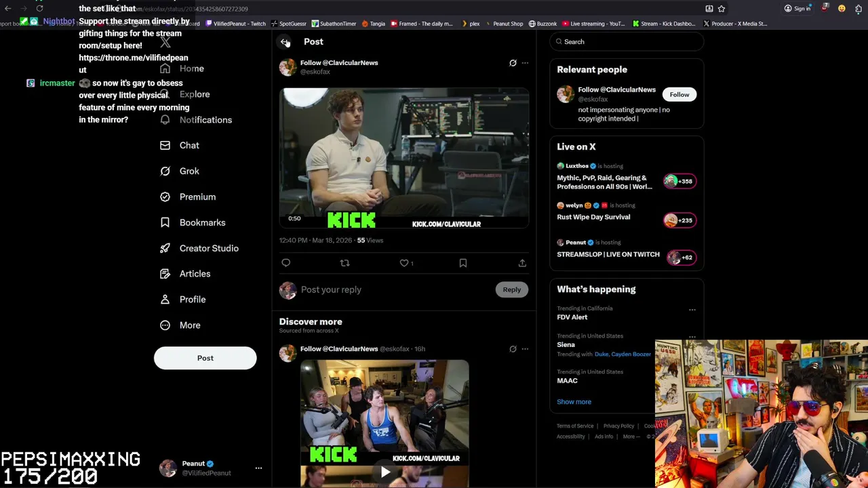Click the Accessibility footer link
This screenshot has width=868, height=488.
571,437
